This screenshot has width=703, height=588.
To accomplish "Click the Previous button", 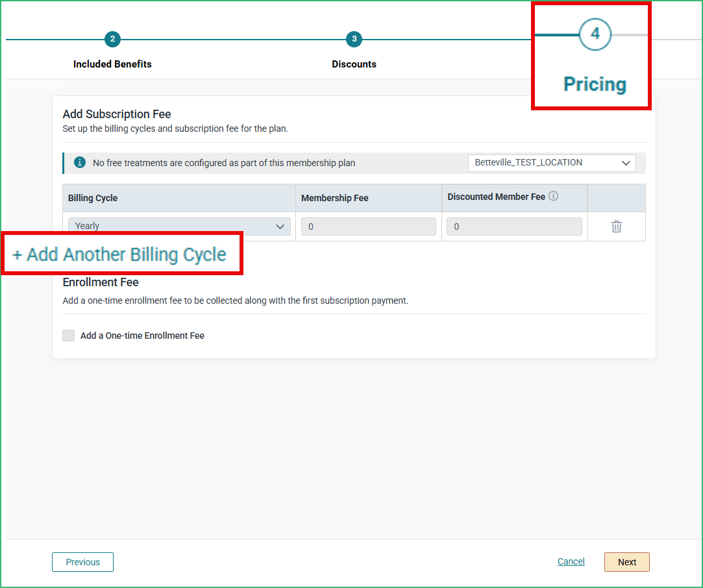I will pyautogui.click(x=82, y=561).
